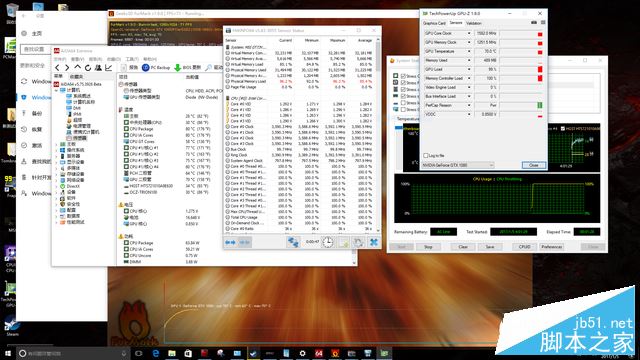Reset HWiNFO min/max values icon

tap(358, 242)
